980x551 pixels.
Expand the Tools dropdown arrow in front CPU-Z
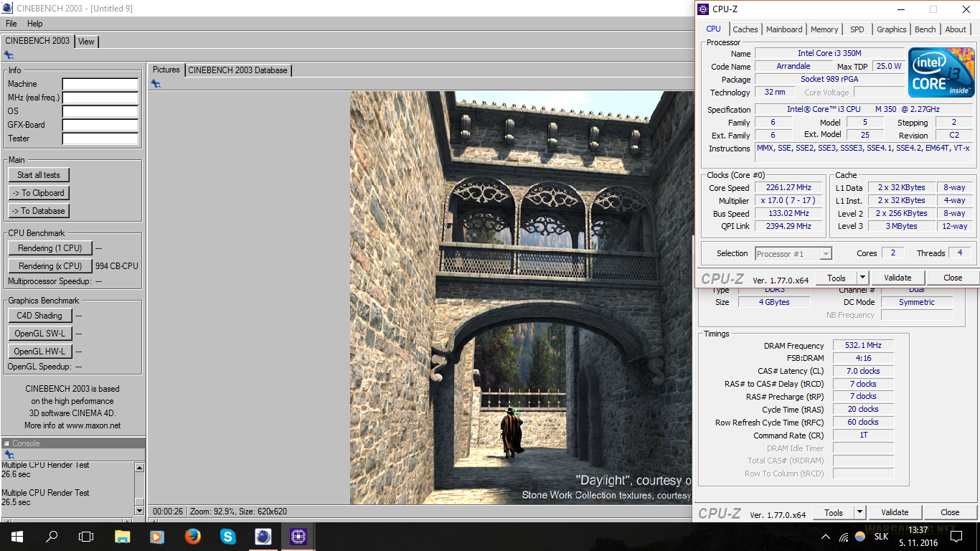click(x=862, y=278)
